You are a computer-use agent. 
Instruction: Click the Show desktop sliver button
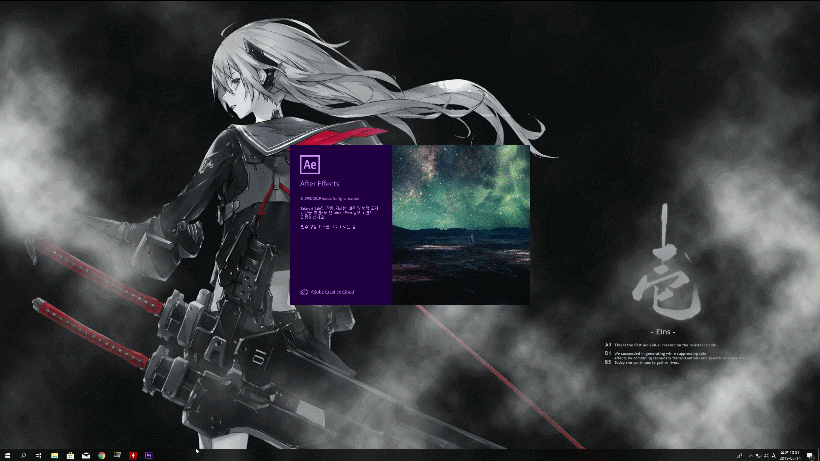818,455
